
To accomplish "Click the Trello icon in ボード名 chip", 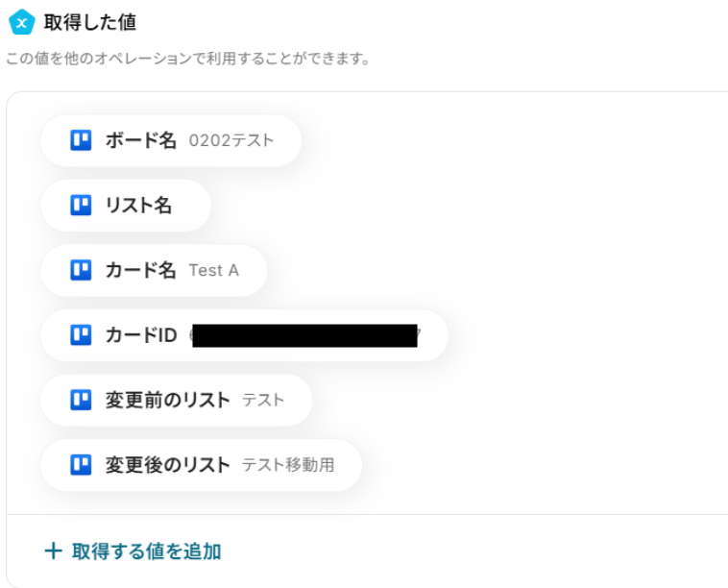I will pos(81,140).
